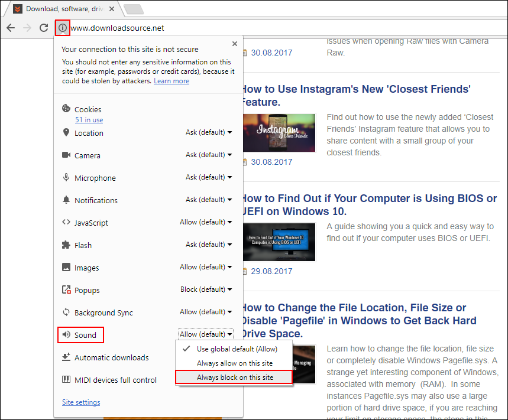The height and width of the screenshot is (420, 508).
Task: Click the Popups icon
Action: click(x=66, y=289)
